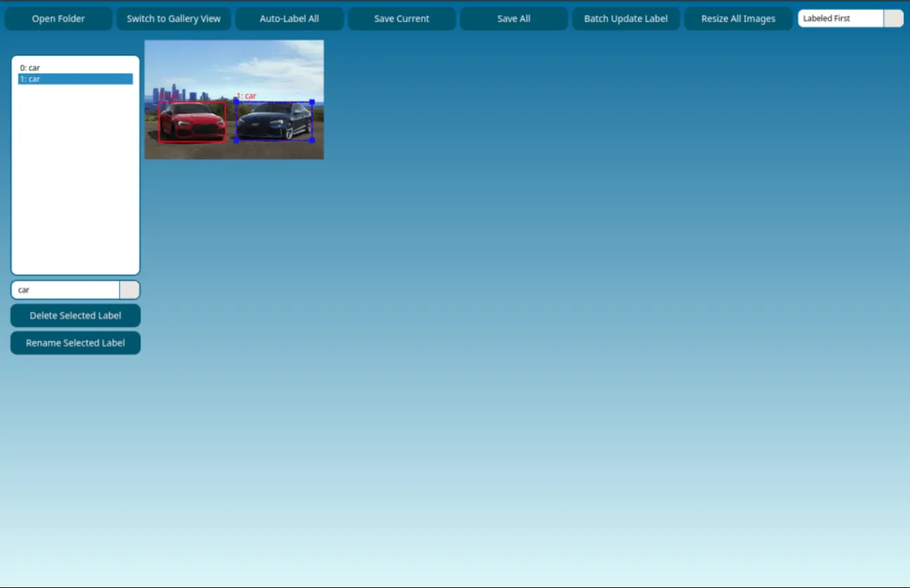This screenshot has width=910, height=588.
Task: Select the red car's bounding box
Action: pos(192,122)
